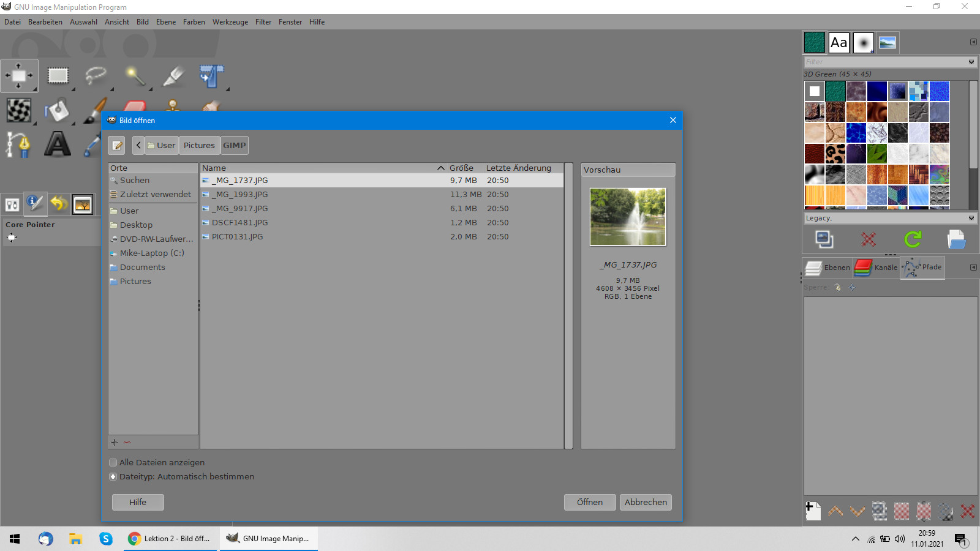980x551 pixels.
Task: Click the new path page icon
Action: pyautogui.click(x=813, y=511)
